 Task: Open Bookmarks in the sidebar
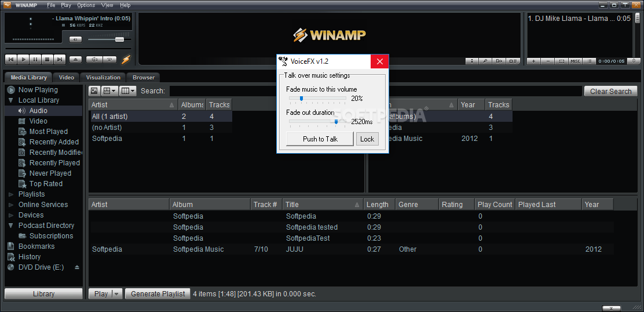point(36,246)
